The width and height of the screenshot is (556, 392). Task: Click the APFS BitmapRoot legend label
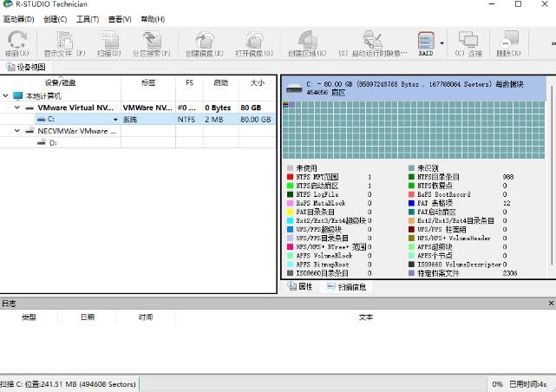[323, 265]
